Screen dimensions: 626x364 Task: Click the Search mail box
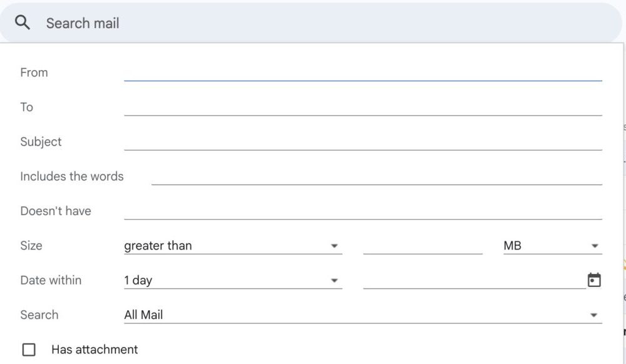tap(313, 23)
